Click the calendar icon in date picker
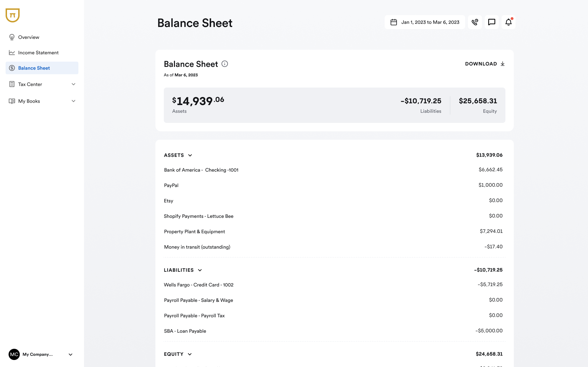 coord(394,22)
